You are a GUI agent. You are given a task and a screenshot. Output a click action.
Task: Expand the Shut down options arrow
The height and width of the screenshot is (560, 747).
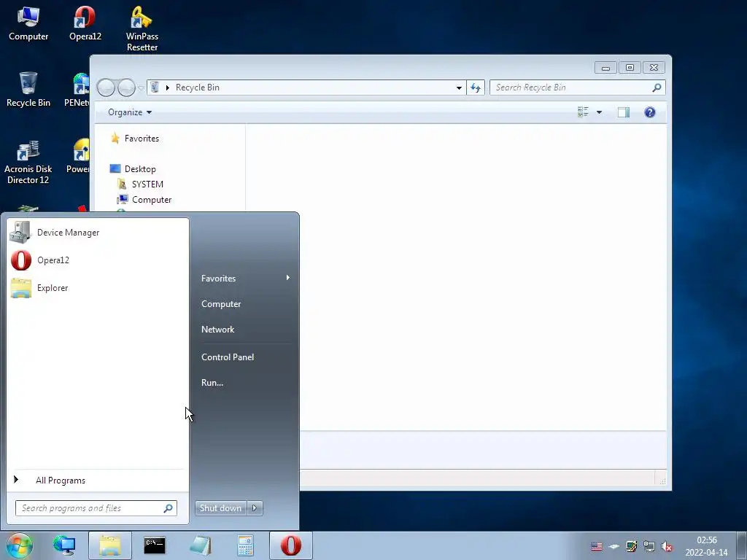tap(255, 508)
